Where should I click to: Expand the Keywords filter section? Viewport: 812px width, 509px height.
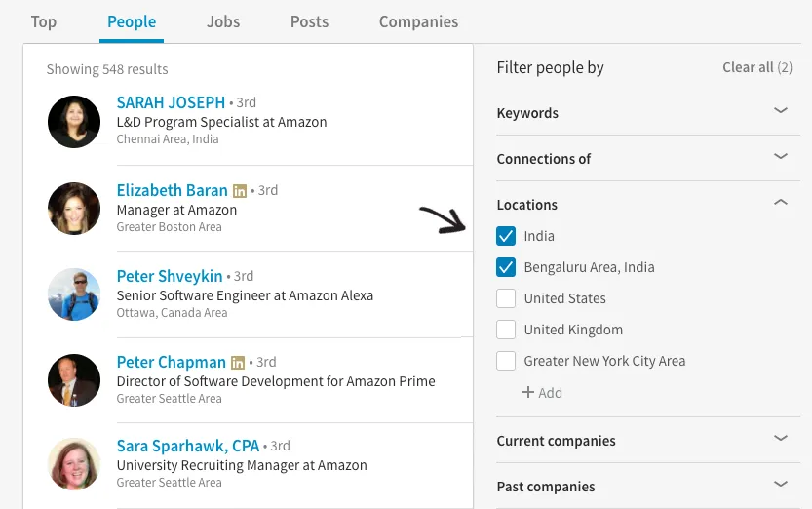pos(781,110)
